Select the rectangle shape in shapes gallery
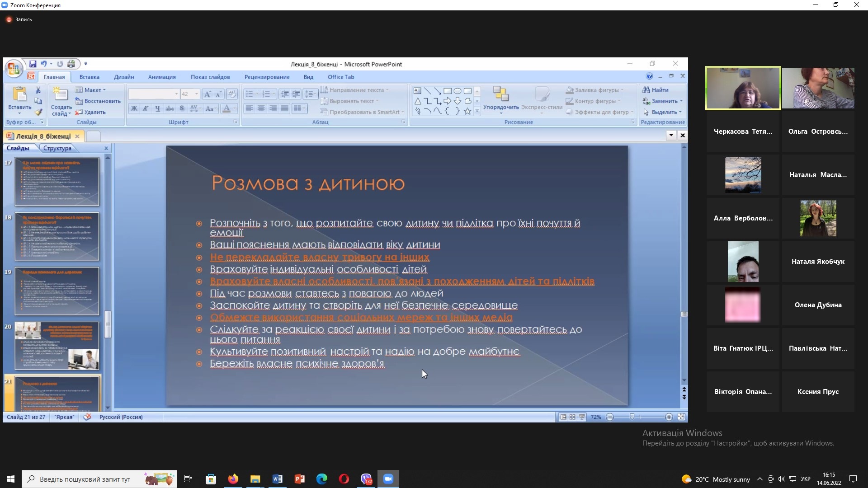 (x=447, y=91)
